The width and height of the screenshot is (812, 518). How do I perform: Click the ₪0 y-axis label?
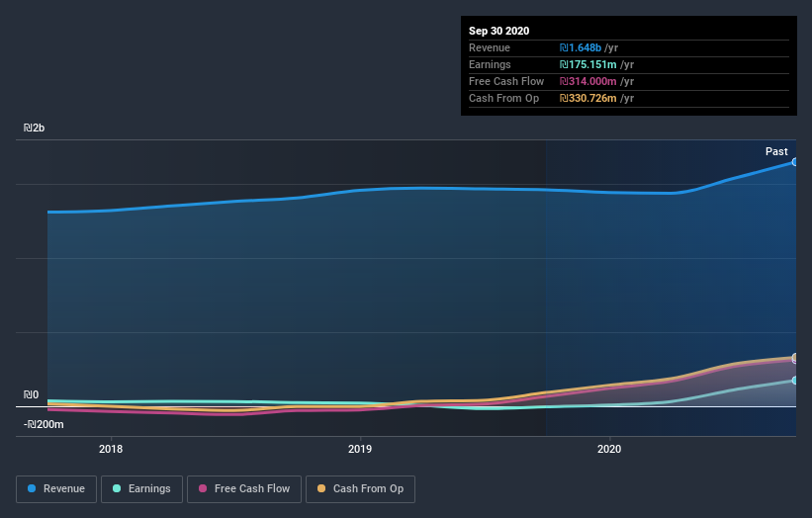point(31,394)
